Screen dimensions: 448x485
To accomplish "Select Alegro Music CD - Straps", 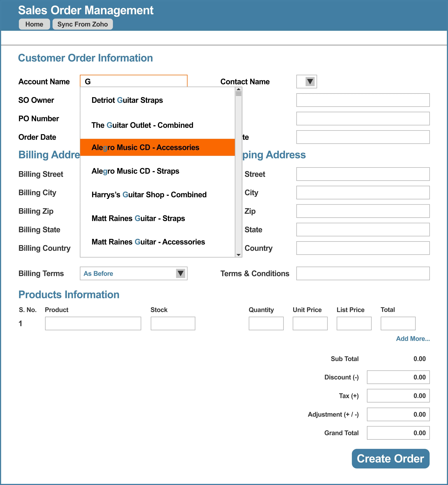I will [x=135, y=171].
